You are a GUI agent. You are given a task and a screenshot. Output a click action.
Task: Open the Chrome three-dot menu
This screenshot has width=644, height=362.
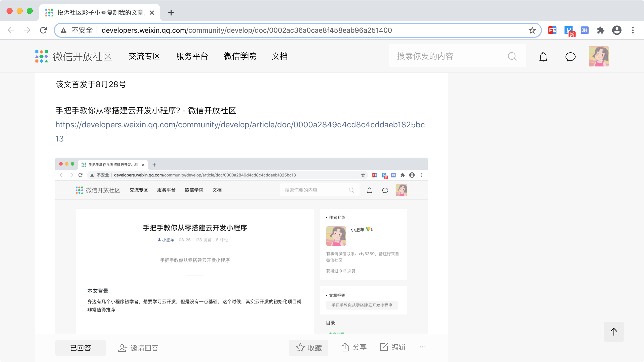pyautogui.click(x=633, y=30)
